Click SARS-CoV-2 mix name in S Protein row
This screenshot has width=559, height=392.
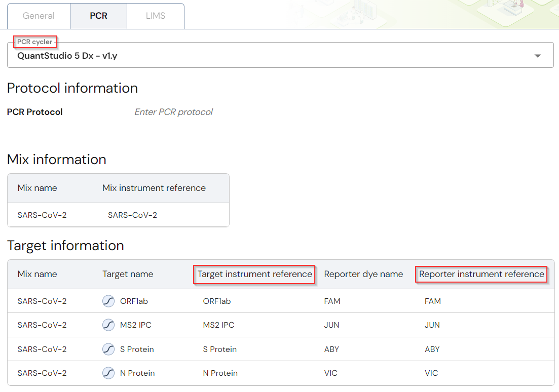point(42,349)
